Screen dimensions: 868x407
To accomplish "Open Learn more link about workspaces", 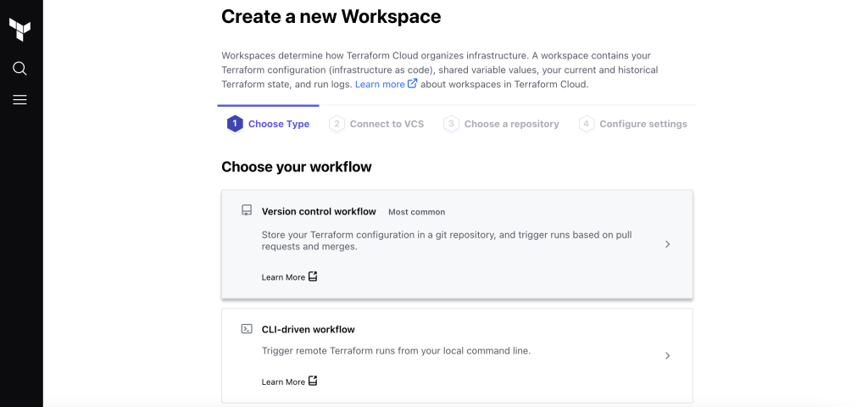I will pyautogui.click(x=380, y=84).
